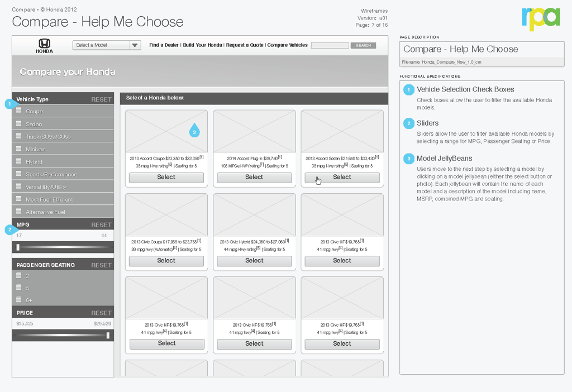The height and width of the screenshot is (392, 572).
Task: Go to Build Your Honda menu item
Action: (x=202, y=45)
